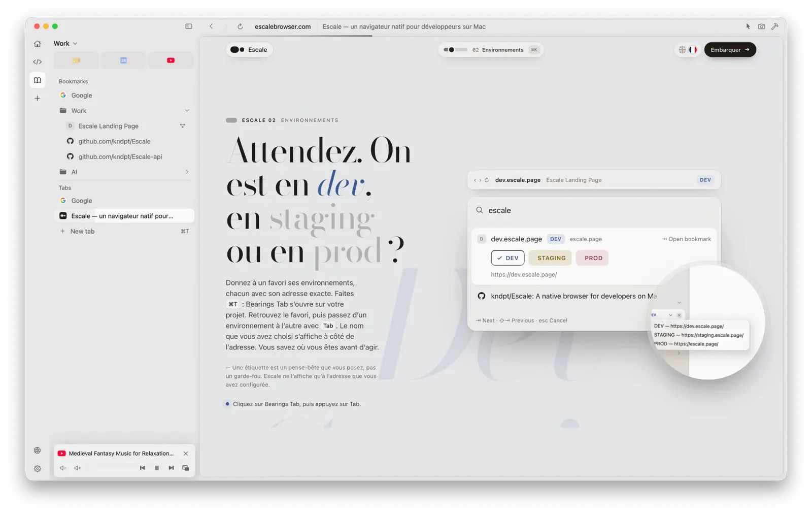
Task: Open the developer code icon in the sidebar
Action: tap(37, 62)
